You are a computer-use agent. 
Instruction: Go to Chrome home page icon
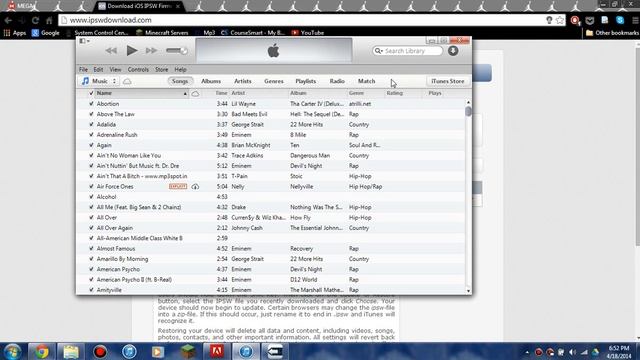click(49, 20)
